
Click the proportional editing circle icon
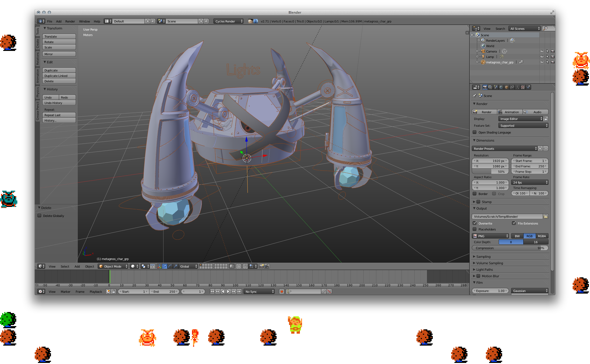coord(239,266)
